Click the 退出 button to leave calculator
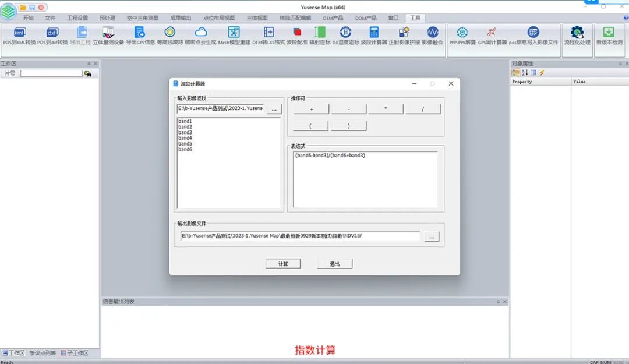629x364 pixels. point(335,264)
